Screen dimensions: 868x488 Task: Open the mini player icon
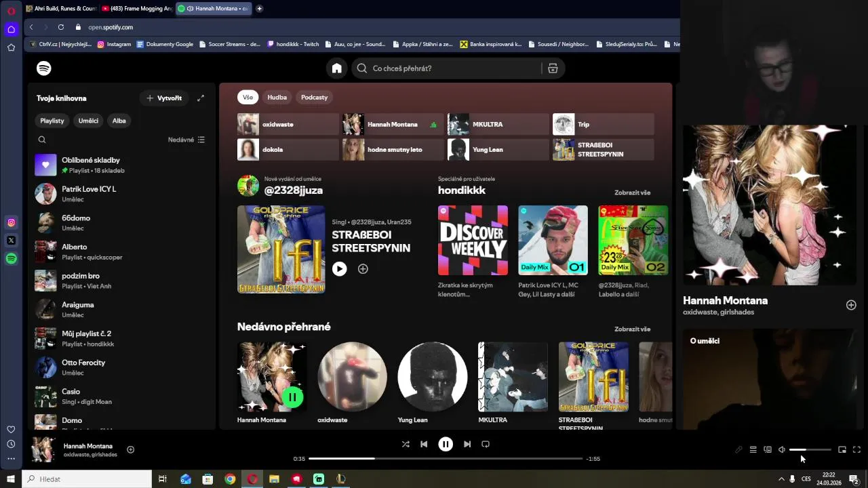click(842, 449)
